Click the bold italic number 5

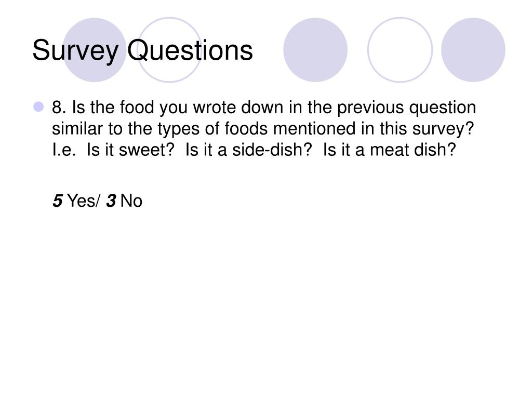click(57, 201)
